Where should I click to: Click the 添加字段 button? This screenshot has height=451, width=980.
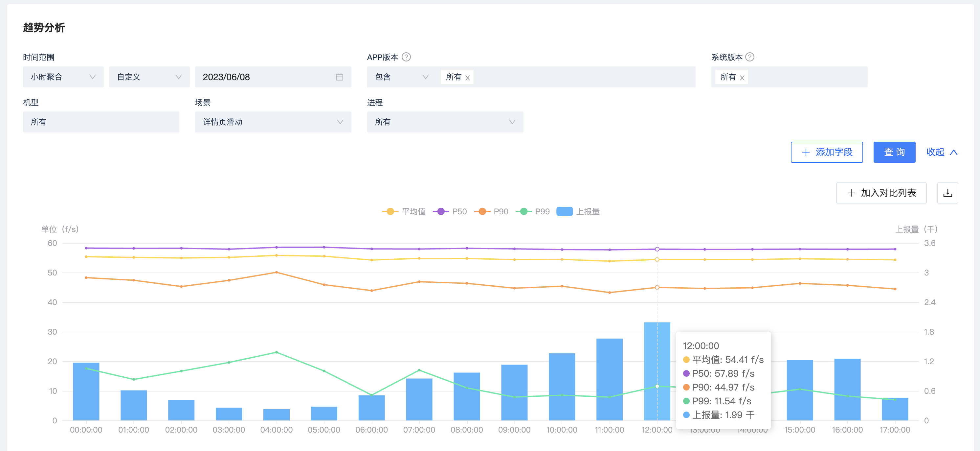[x=826, y=152]
